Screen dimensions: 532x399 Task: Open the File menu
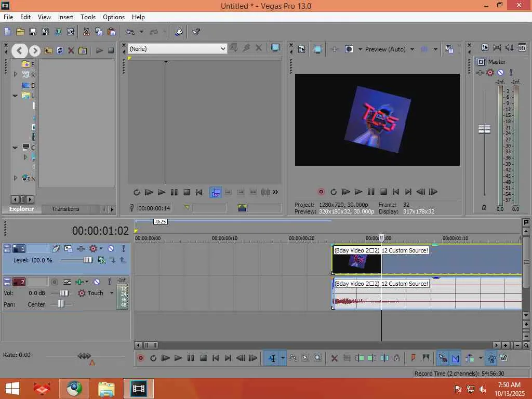(x=8, y=17)
